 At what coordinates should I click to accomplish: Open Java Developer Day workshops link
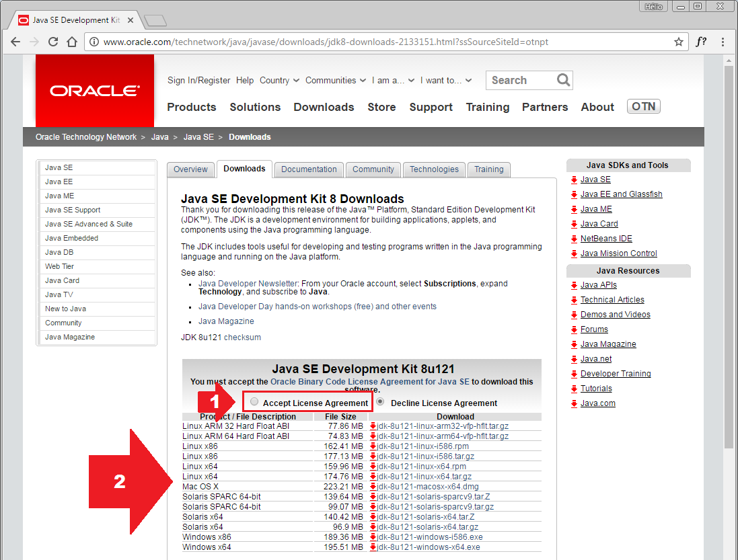(318, 307)
